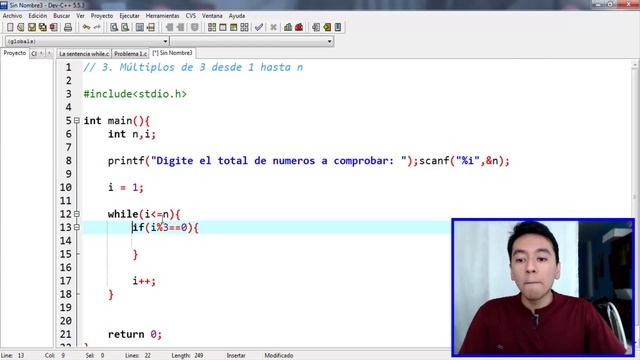Image resolution: width=640 pixels, height=360 pixels.
Task: Click the Save file icon
Action: click(x=32, y=27)
